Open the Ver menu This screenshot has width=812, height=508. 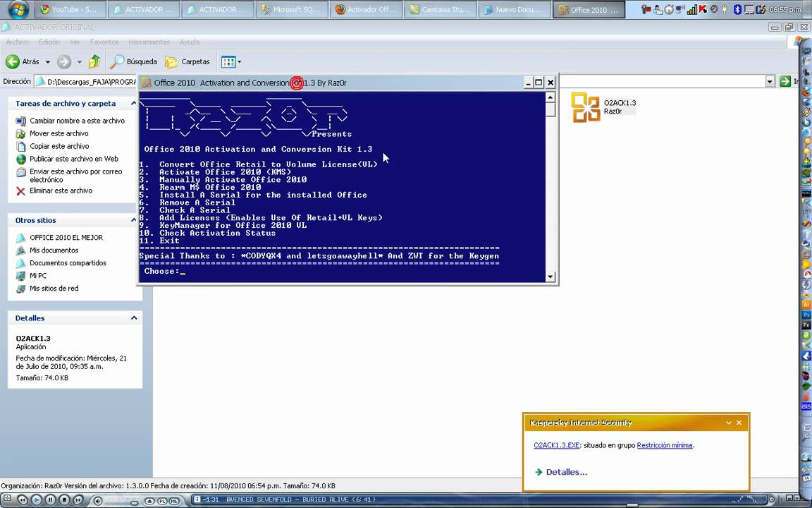click(75, 42)
